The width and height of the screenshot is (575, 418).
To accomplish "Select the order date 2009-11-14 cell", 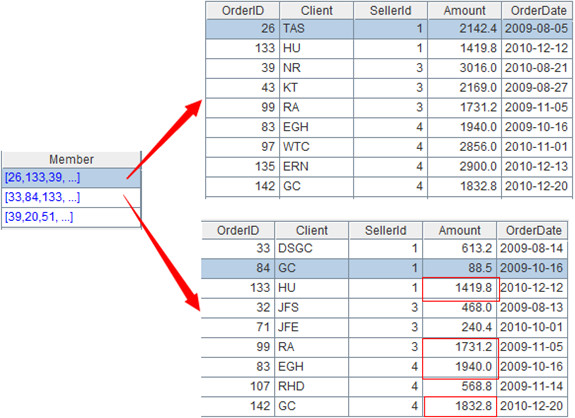I will (x=533, y=387).
